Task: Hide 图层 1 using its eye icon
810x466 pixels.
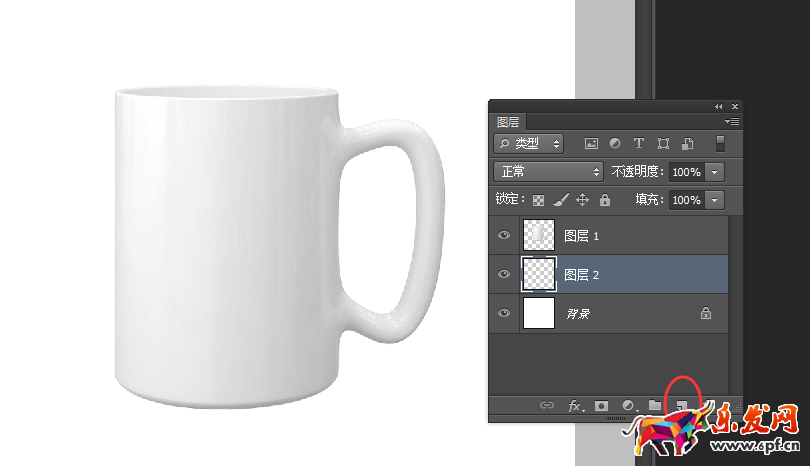Action: coord(504,235)
